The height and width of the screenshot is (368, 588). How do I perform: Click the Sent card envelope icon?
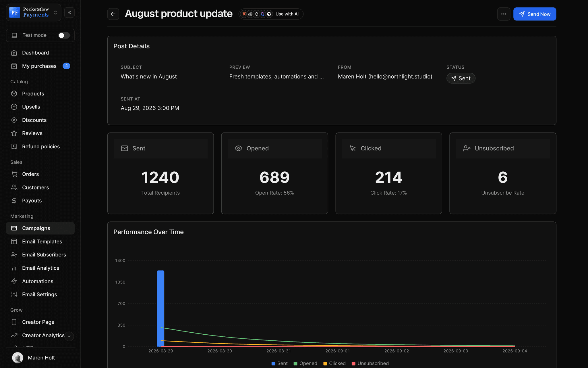click(x=124, y=148)
